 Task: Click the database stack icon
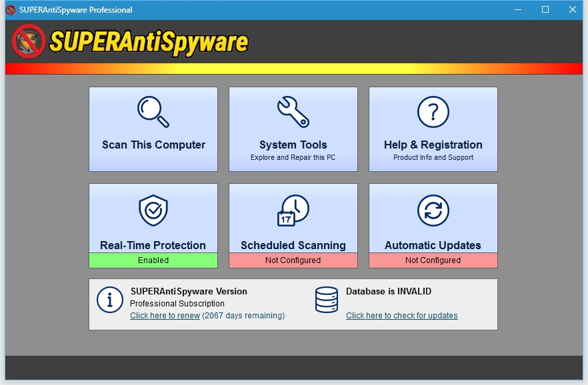327,300
